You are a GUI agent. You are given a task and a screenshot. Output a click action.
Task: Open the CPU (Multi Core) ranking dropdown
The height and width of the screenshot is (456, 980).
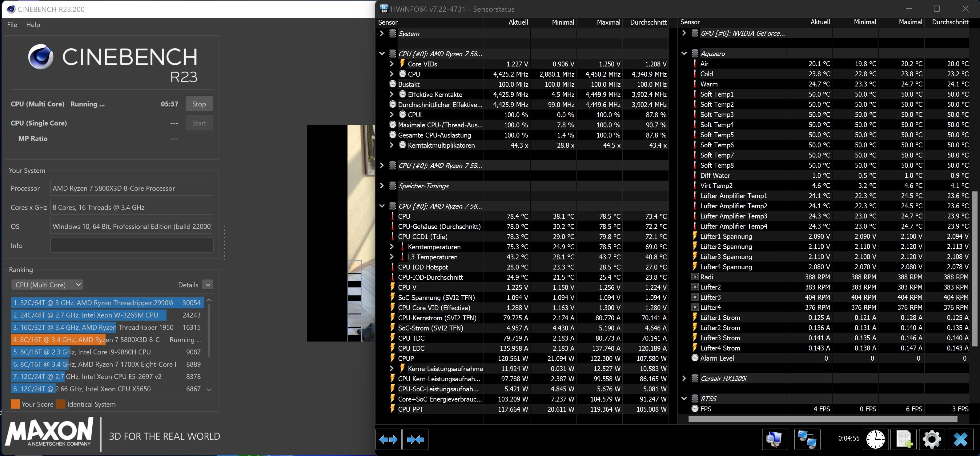[x=47, y=285]
